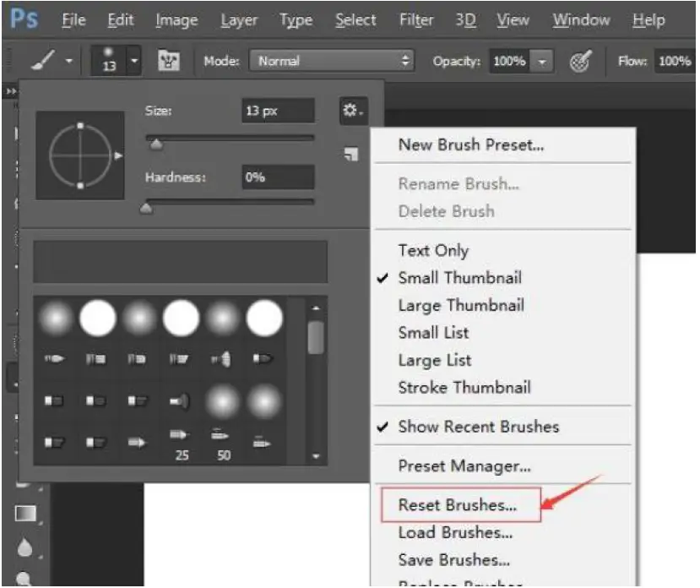The height and width of the screenshot is (588, 700).
Task: Open the brush preset picker arrow
Action: click(134, 60)
